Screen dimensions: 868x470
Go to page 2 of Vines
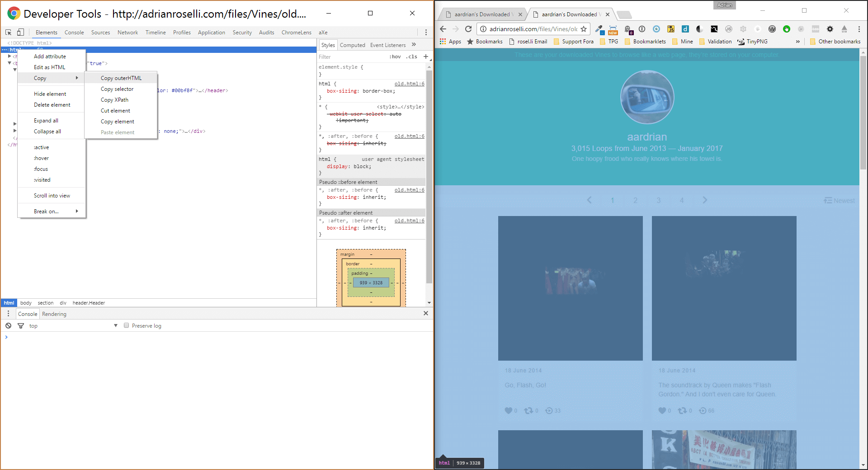pyautogui.click(x=636, y=200)
